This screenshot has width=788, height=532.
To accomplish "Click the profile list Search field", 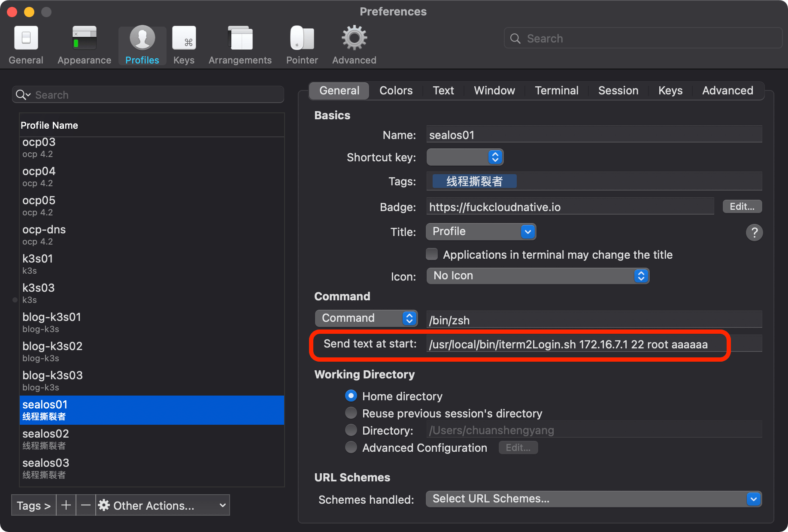I will (148, 95).
